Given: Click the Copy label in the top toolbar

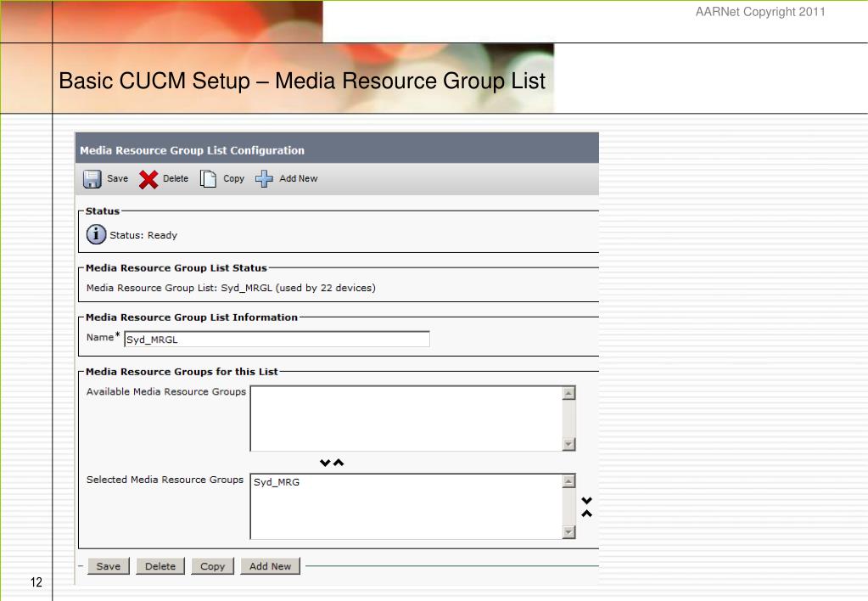Looking at the screenshot, I should (233, 179).
